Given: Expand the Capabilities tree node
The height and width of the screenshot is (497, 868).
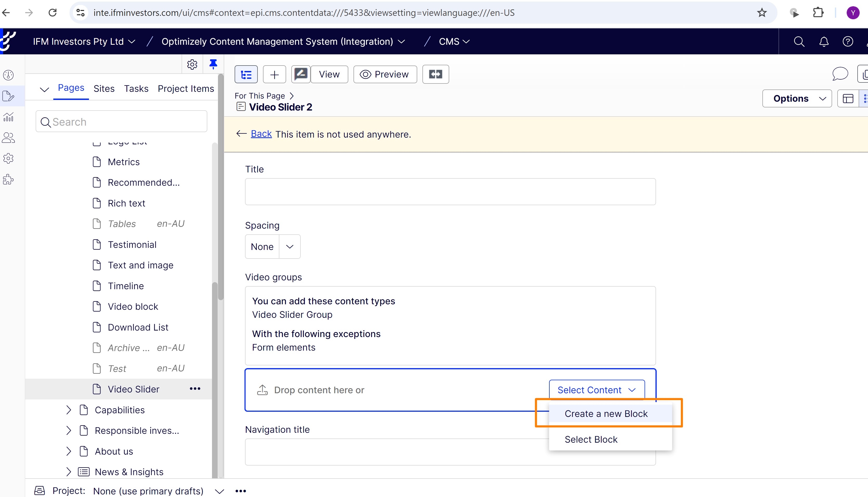Looking at the screenshot, I should click(69, 410).
